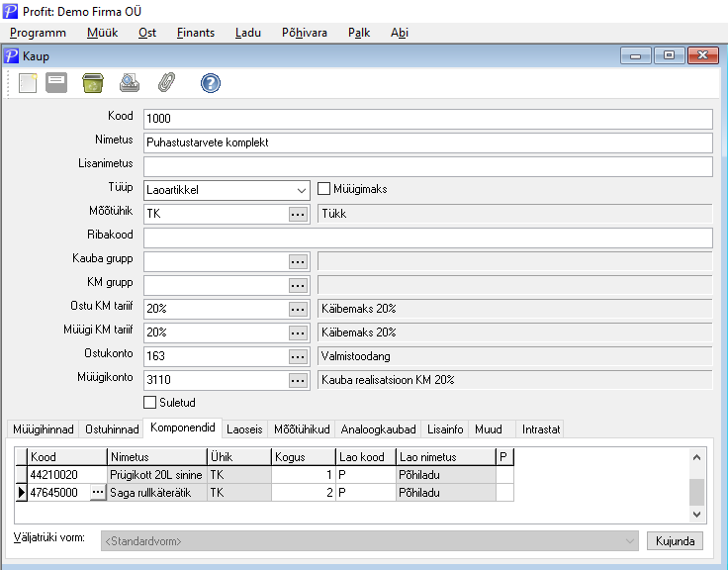Screen dimensions: 728x570
Task: Click the Save toolbar icon
Action: (x=56, y=83)
